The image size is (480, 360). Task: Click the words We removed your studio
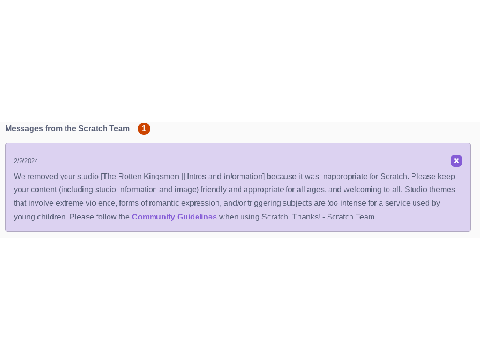(x=56, y=176)
